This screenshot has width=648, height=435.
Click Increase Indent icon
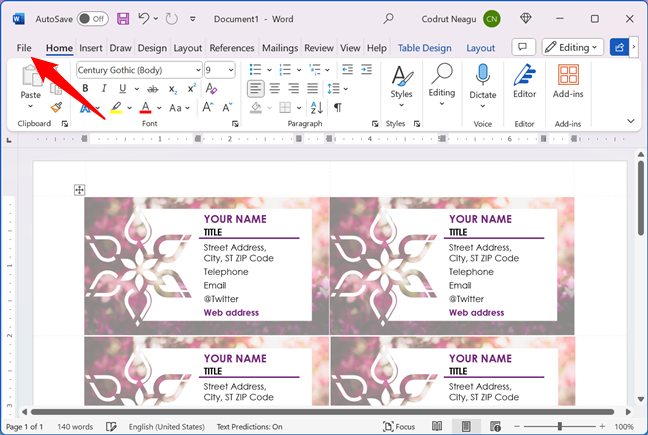(366, 70)
